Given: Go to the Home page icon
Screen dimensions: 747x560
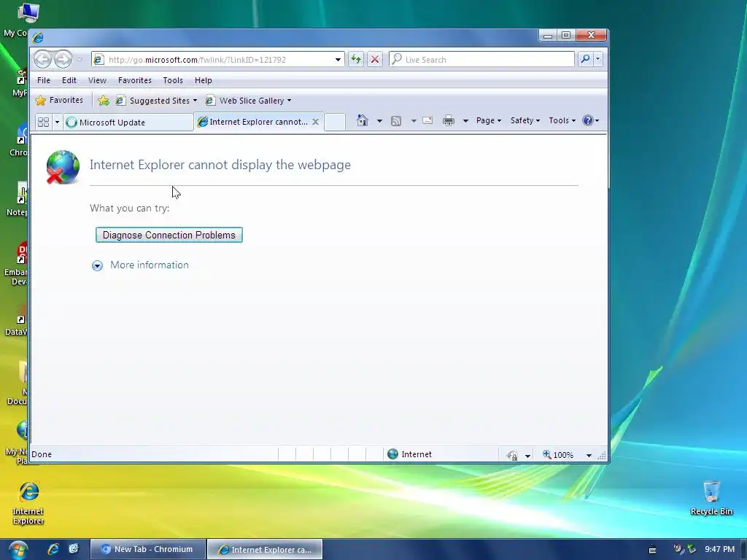Looking at the screenshot, I should pos(363,120).
